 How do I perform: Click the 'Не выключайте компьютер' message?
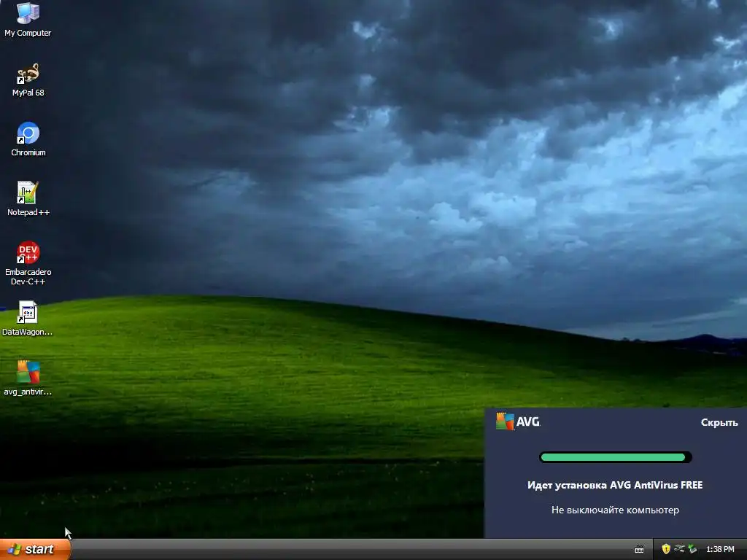point(615,510)
